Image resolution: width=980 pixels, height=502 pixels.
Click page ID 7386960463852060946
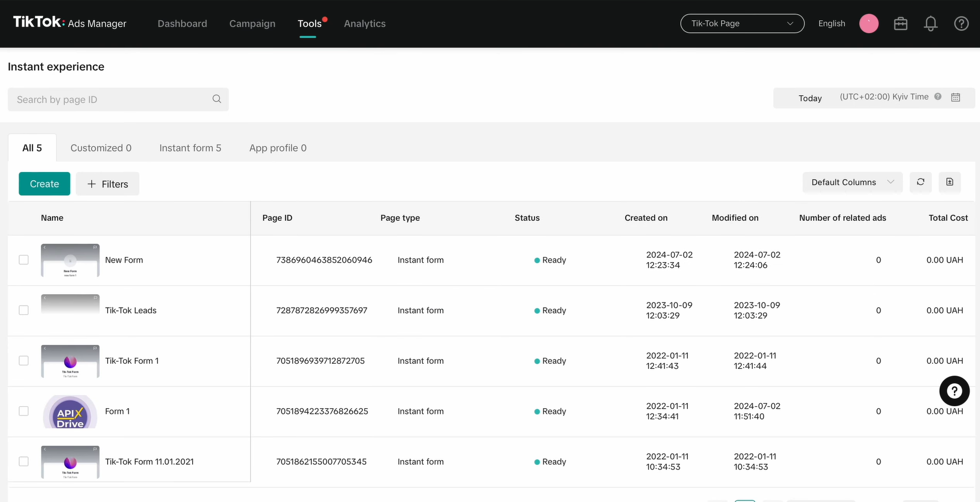click(324, 260)
